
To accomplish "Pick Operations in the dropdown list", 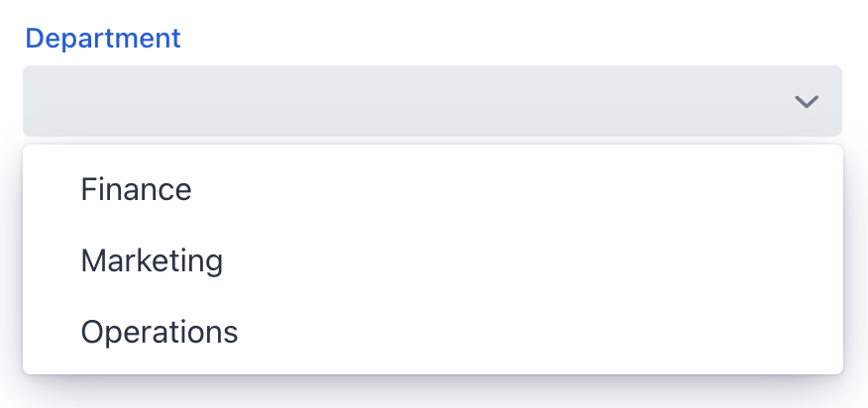I will point(160,332).
